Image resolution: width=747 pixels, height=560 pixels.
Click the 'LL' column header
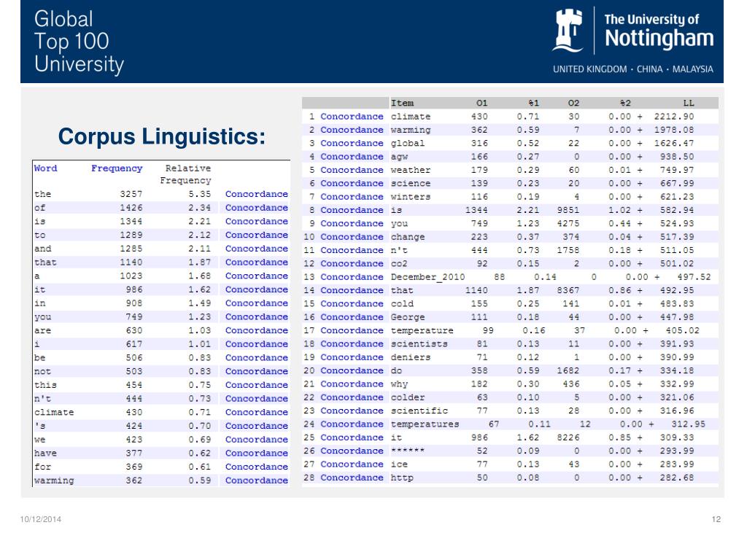click(x=689, y=103)
